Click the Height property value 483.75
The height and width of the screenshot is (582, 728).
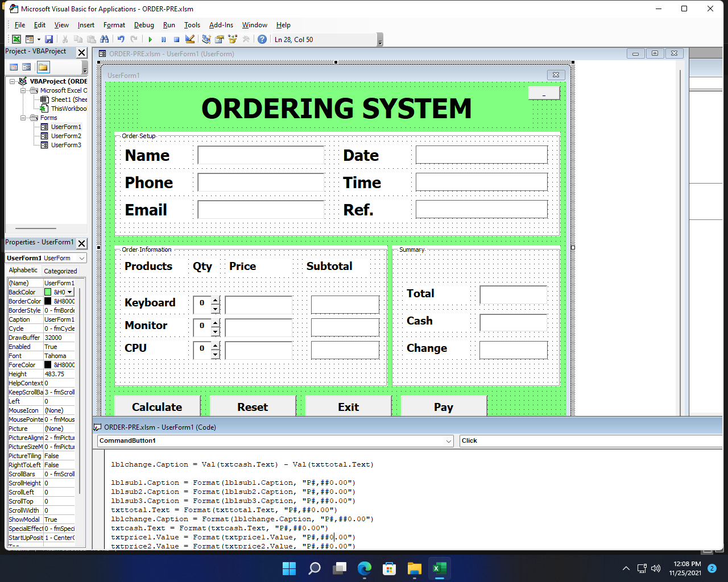[x=59, y=374]
